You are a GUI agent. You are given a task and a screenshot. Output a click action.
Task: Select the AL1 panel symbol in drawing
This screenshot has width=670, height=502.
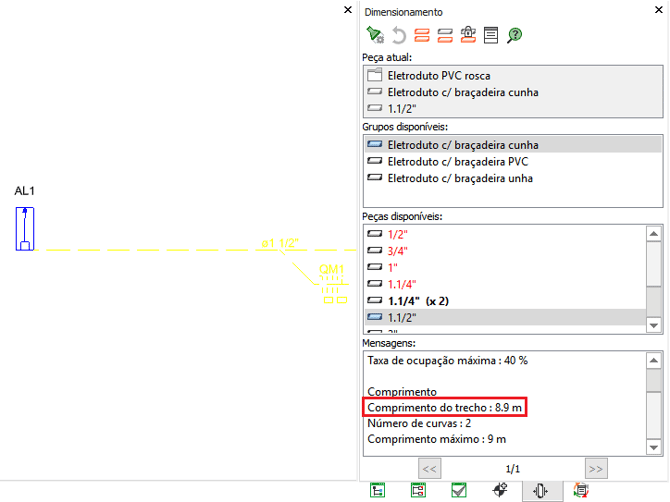coord(25,227)
